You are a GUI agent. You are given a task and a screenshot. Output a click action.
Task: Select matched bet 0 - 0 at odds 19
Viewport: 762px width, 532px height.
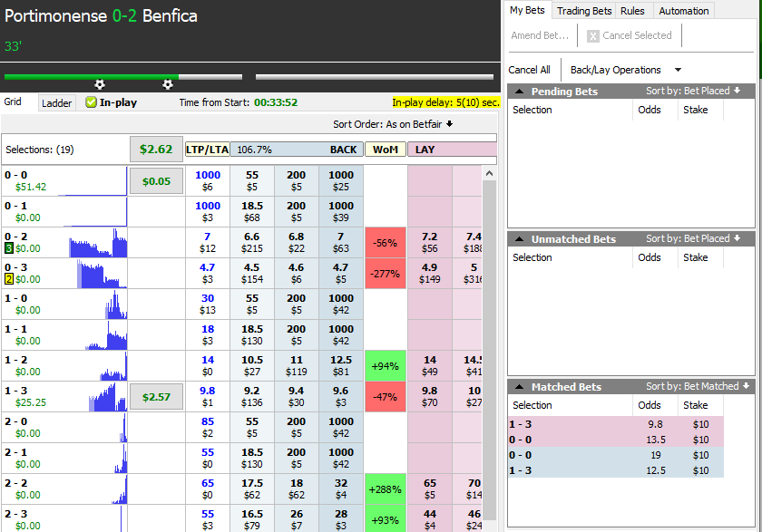(x=616, y=455)
